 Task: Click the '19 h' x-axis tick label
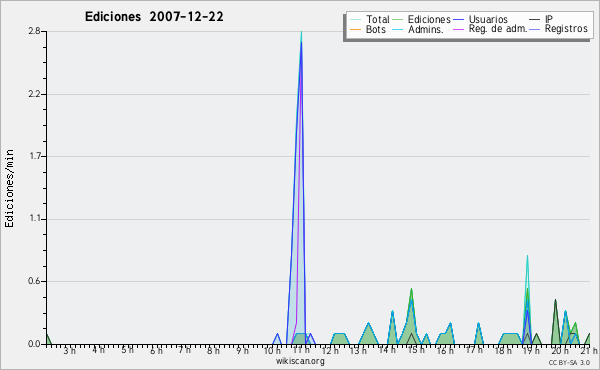(x=532, y=350)
